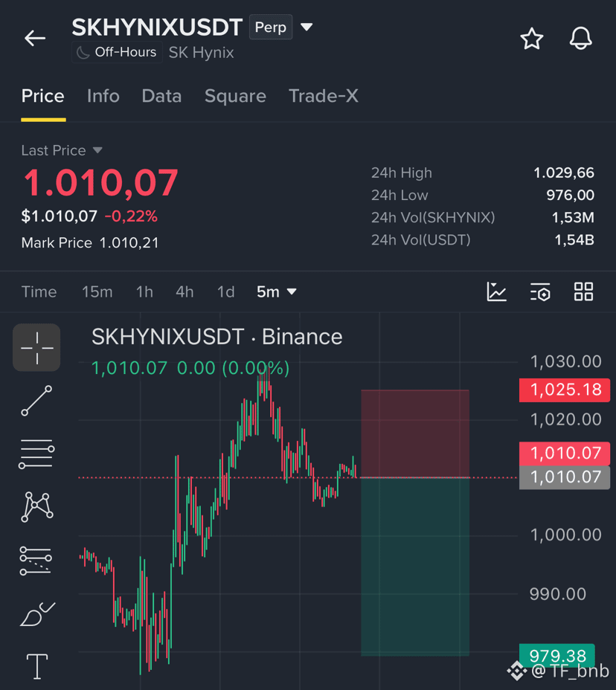The height and width of the screenshot is (690, 616).
Task: Open the Square tab
Action: point(235,96)
